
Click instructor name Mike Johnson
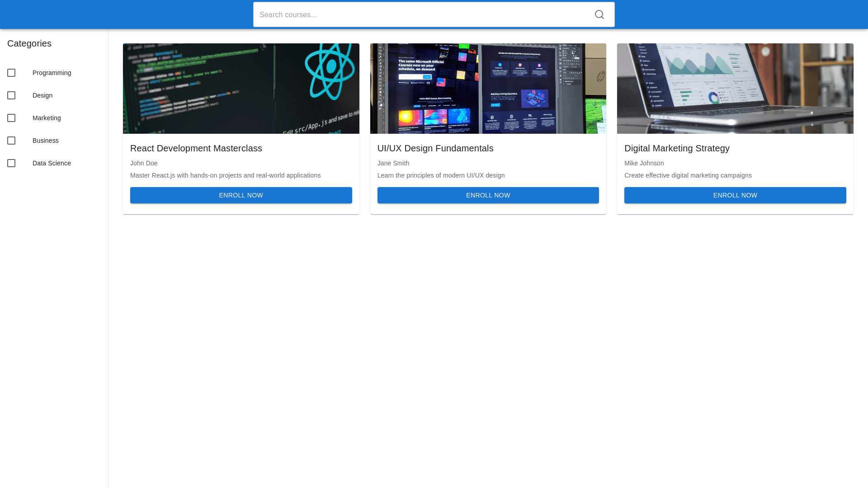[644, 163]
